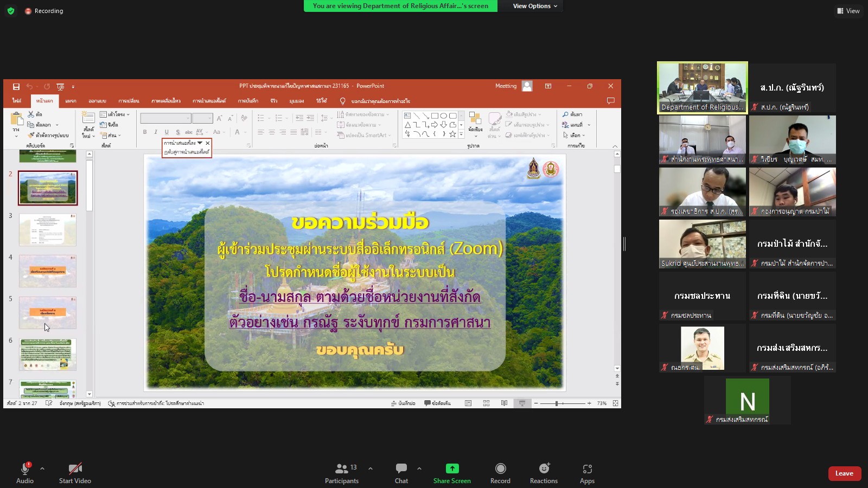The height and width of the screenshot is (488, 868).
Task: Click the Format Painter brush icon
Action: [31, 135]
